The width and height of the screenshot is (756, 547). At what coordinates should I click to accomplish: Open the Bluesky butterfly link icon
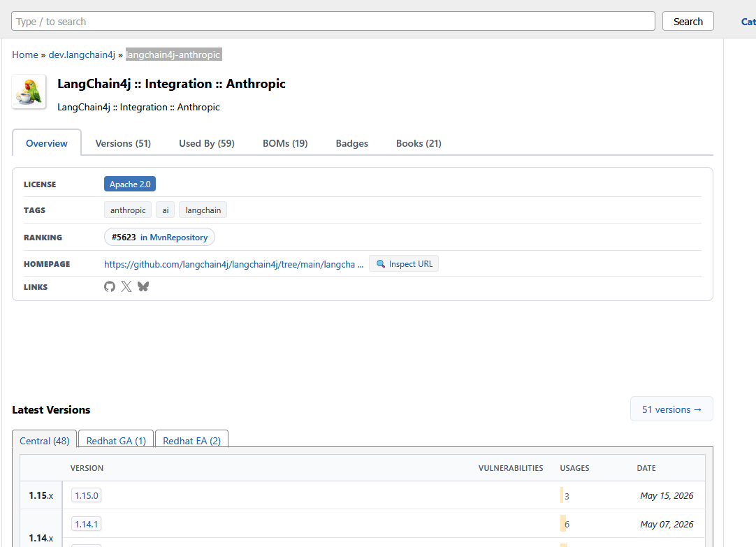coord(143,286)
